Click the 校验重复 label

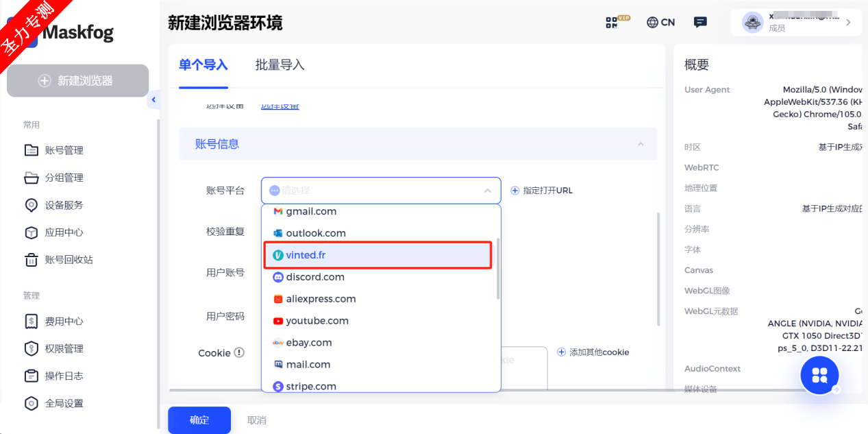point(225,232)
